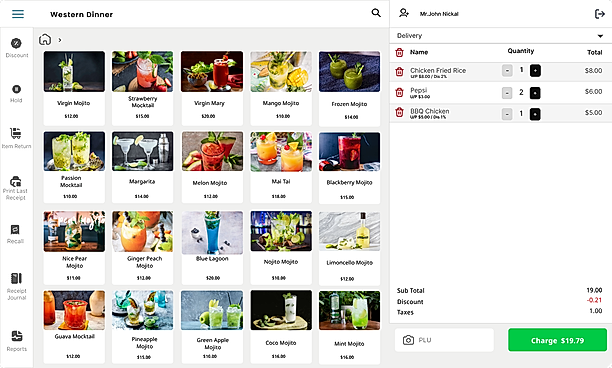Click the camera icon in PLU field
This screenshot has height=368, width=612.
tap(408, 340)
